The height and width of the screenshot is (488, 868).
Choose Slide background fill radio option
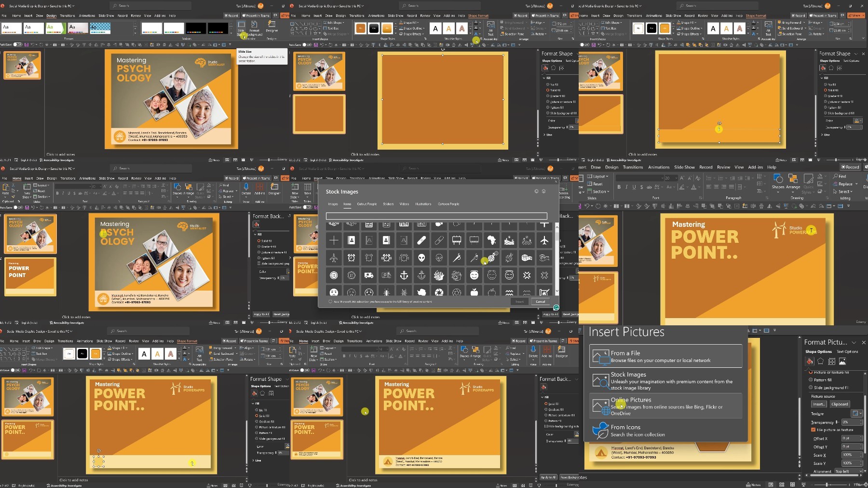[x=810, y=388]
